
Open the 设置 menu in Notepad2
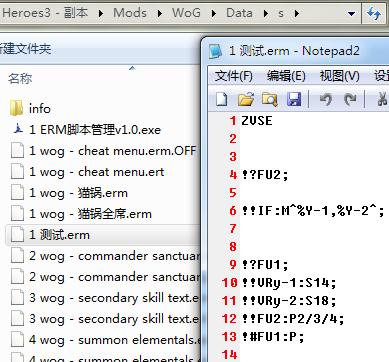(x=381, y=76)
